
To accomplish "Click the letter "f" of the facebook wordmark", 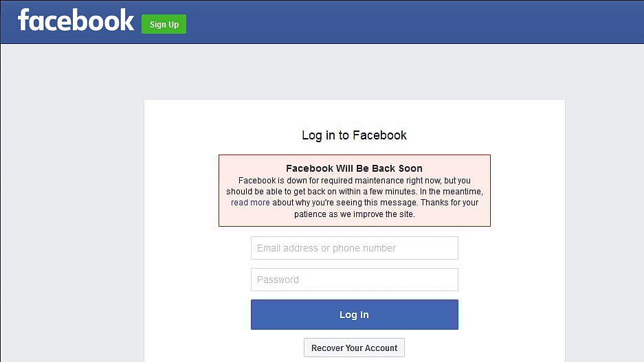I will (23, 19).
